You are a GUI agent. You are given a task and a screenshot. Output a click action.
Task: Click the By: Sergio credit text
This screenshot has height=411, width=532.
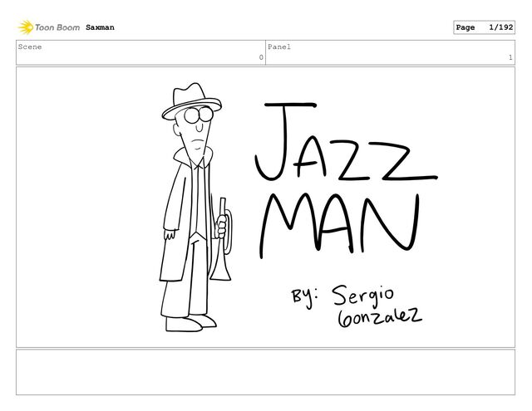(342, 296)
